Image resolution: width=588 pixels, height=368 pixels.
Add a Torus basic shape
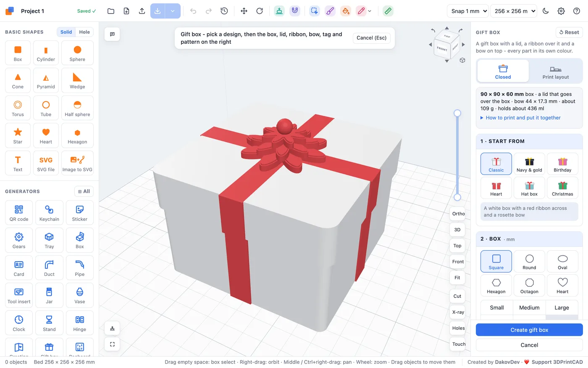click(18, 109)
